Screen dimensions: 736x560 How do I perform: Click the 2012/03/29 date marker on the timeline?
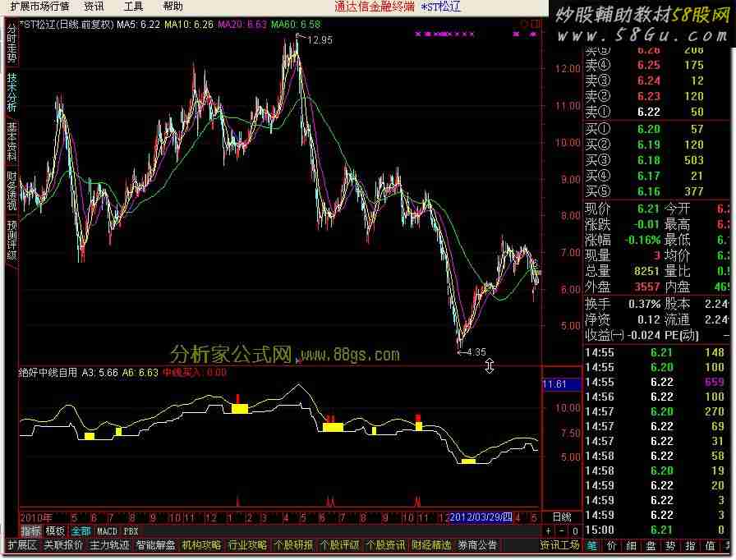[481, 517]
